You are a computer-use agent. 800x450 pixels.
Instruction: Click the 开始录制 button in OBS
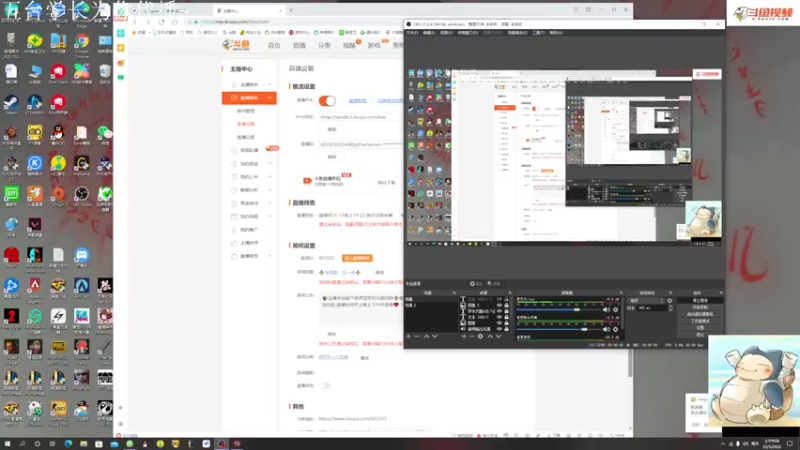pyautogui.click(x=700, y=307)
